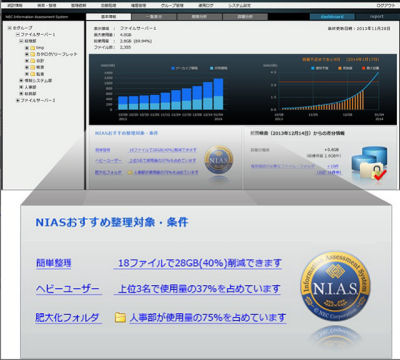This screenshot has height=360, width=400.
Task: Open the グループ管理 menu item
Action: (x=172, y=5)
